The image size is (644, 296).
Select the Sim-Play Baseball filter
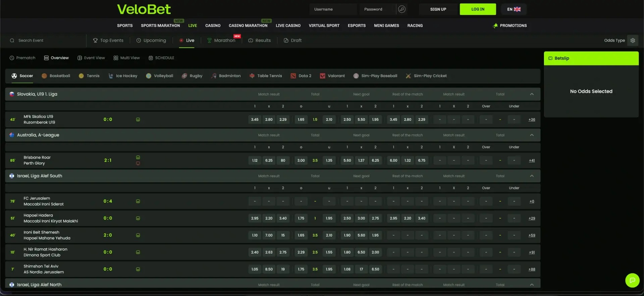point(375,76)
